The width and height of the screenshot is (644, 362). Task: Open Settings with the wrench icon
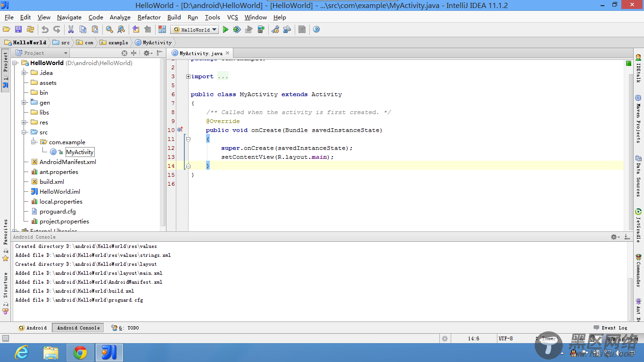(x=275, y=29)
